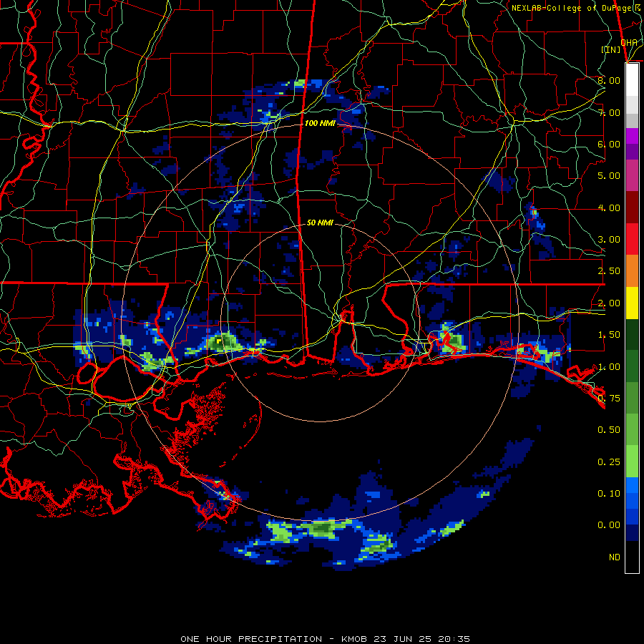The width and height of the screenshot is (644, 644).
Task: Click the [IN] units label
Action: (x=611, y=49)
